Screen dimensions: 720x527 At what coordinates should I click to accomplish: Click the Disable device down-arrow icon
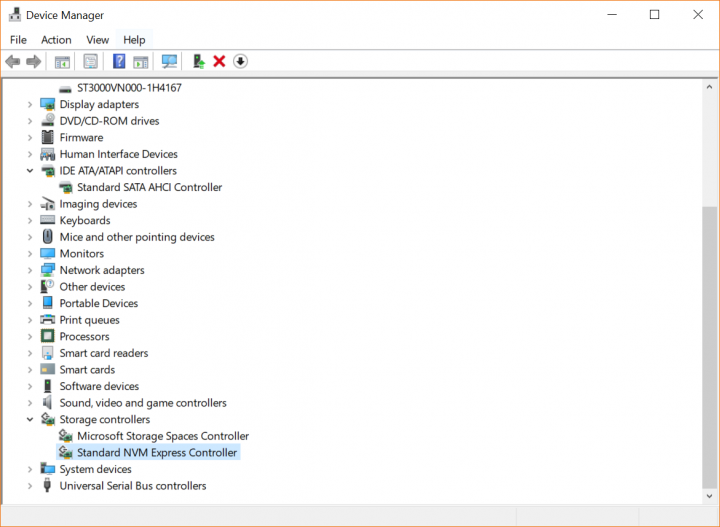click(240, 62)
